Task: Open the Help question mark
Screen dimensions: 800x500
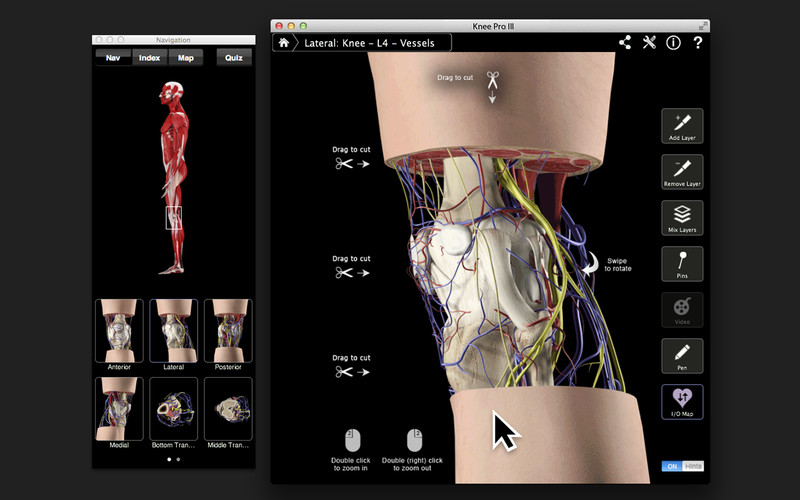Action: pos(697,42)
